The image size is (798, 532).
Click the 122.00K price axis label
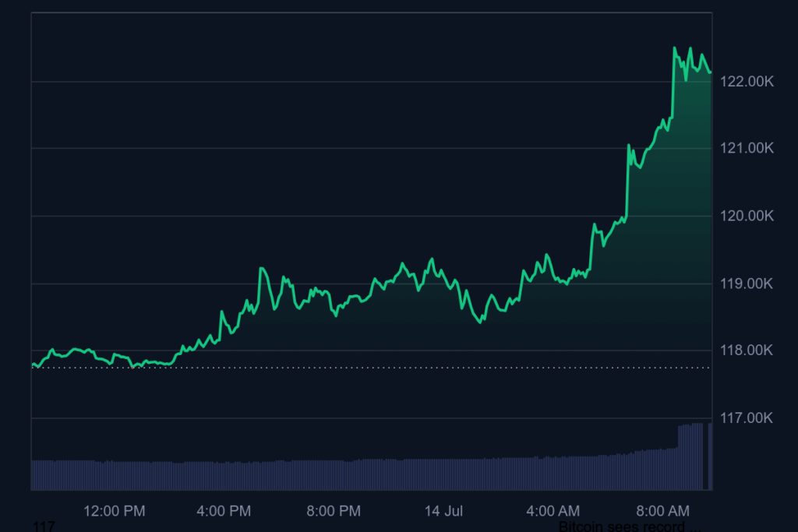[747, 81]
